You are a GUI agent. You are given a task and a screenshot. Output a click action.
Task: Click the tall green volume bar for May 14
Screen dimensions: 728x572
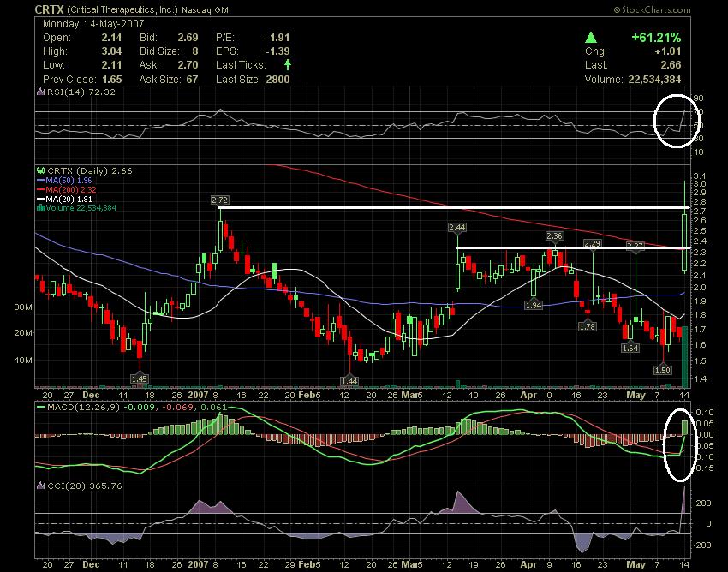(x=685, y=356)
